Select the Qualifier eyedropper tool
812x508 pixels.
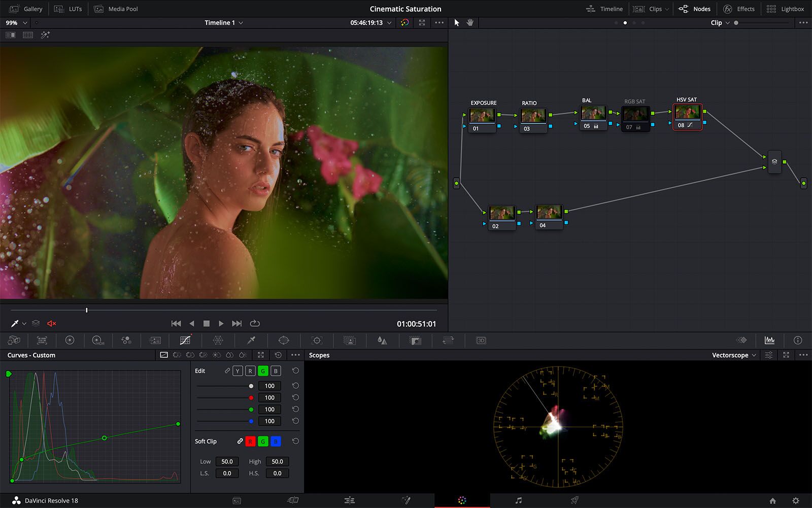(251, 340)
